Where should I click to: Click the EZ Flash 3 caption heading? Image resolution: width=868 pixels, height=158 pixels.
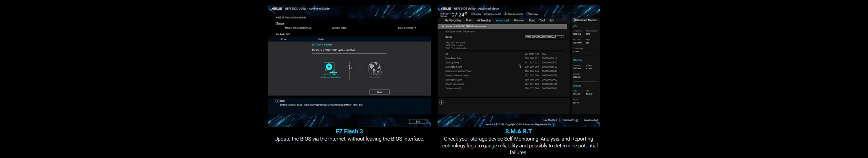pos(349,131)
